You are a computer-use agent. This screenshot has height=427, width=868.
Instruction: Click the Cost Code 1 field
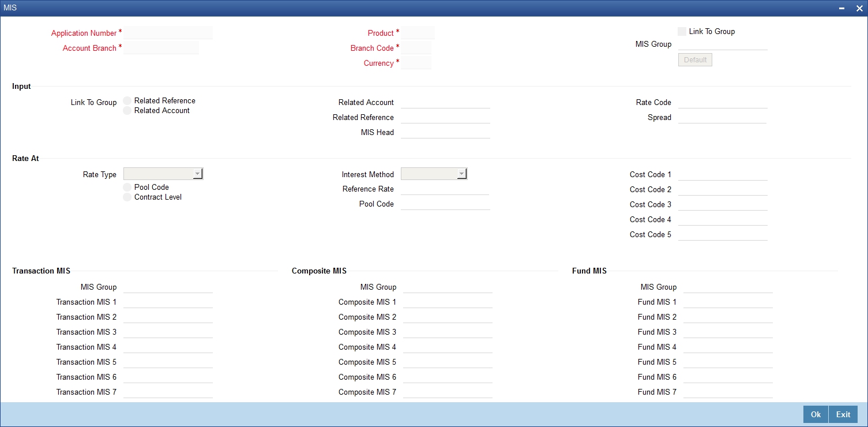[x=723, y=174]
